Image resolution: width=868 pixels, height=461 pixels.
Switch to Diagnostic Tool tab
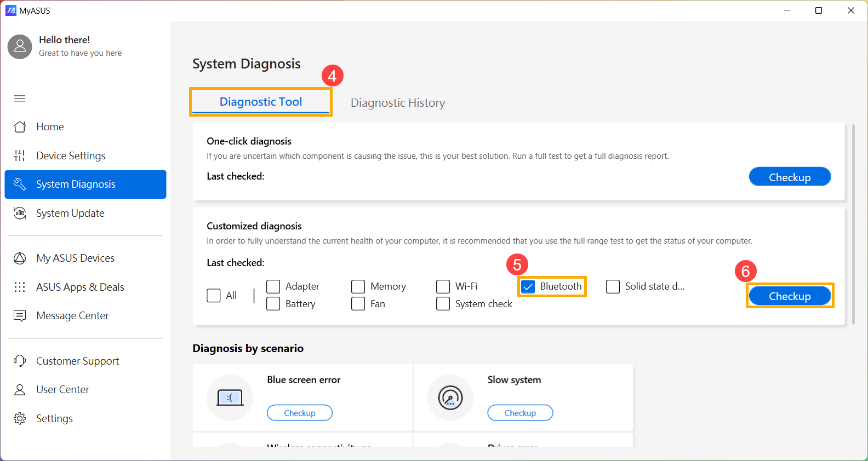pyautogui.click(x=261, y=102)
